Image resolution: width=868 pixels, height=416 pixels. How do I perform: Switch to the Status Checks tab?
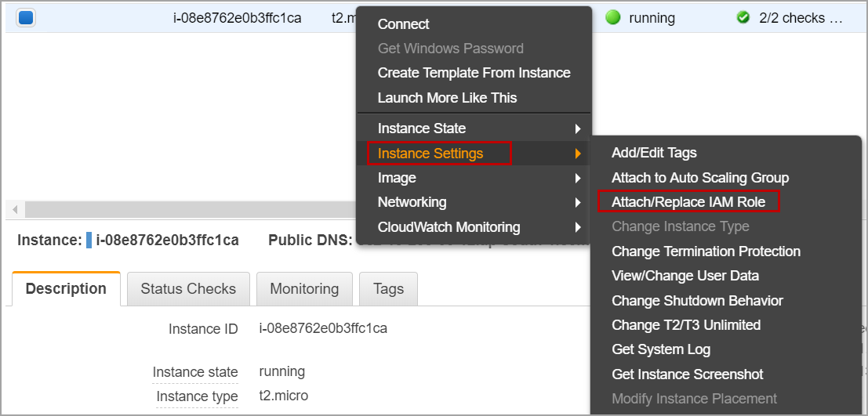point(188,289)
